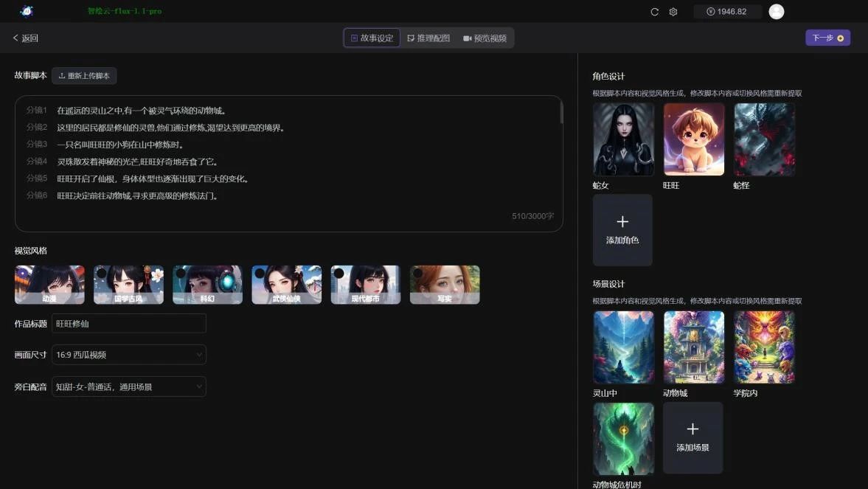The image size is (868, 489).
Task: Click the 作品标题 input field
Action: point(129,324)
